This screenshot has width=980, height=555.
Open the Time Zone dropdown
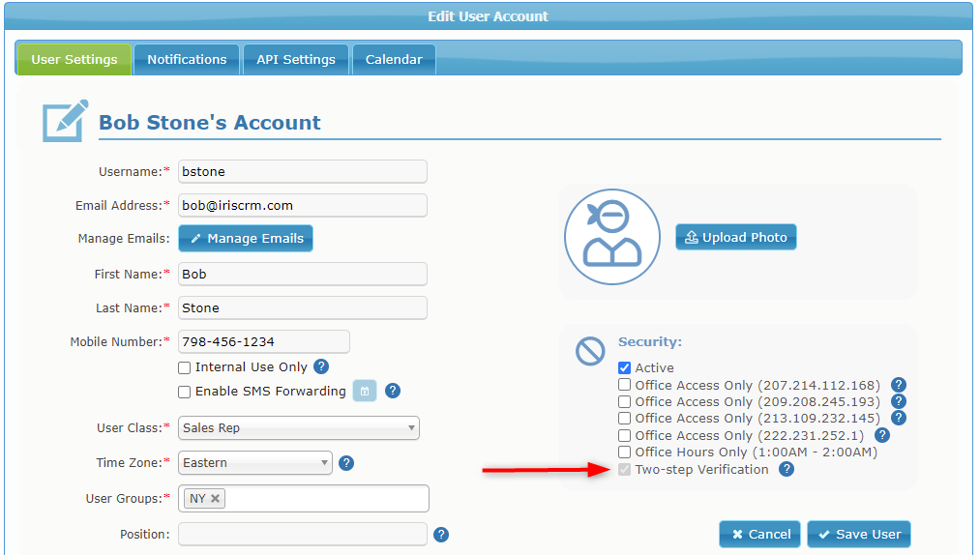click(255, 463)
